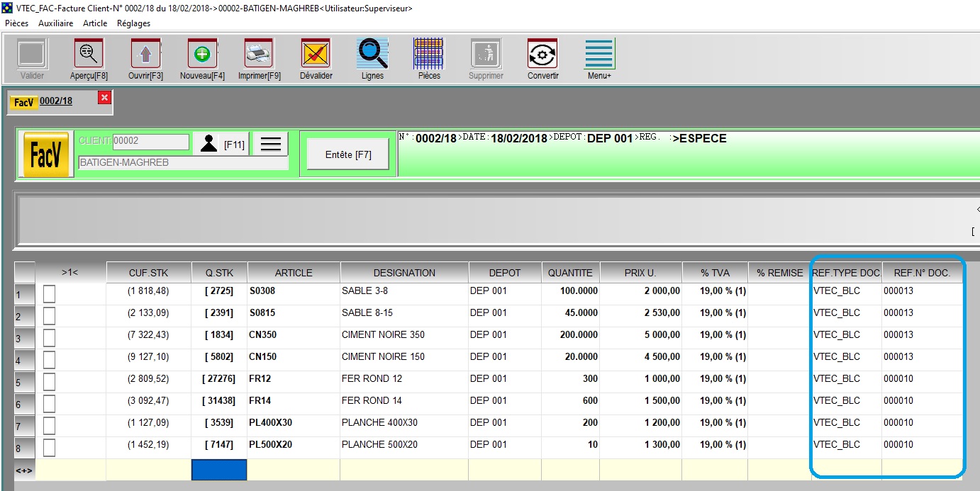The height and width of the screenshot is (491, 980).
Task: Tick checkbox on row 1 S0308
Action: tap(49, 293)
